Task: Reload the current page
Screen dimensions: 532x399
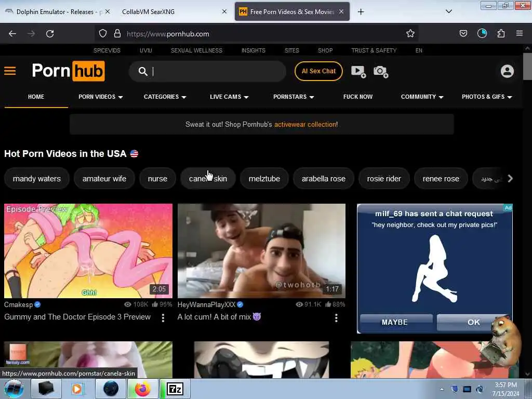Action: click(50, 34)
